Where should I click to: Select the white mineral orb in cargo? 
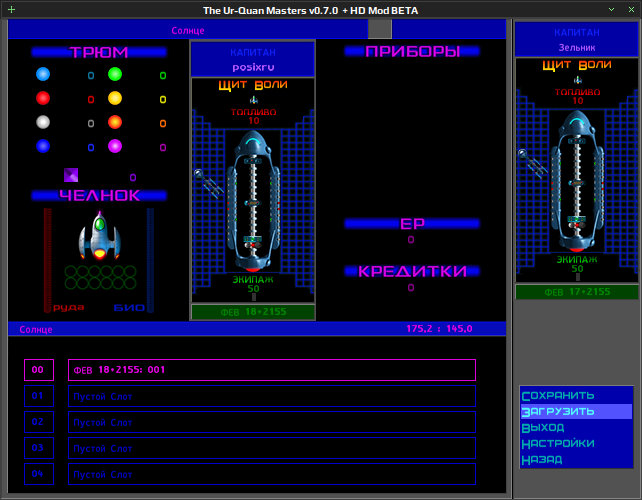(x=43, y=122)
